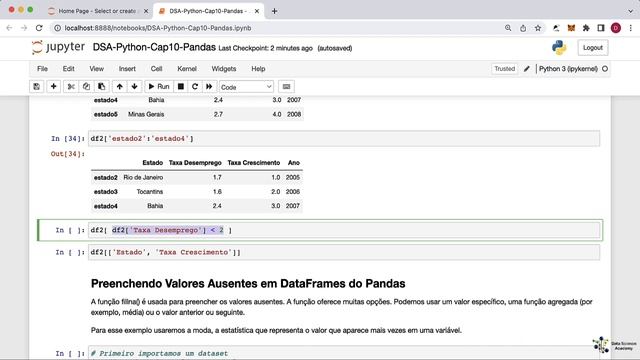This screenshot has height=360, width=640.
Task: Click the Python logo icon
Action: (x=559, y=48)
